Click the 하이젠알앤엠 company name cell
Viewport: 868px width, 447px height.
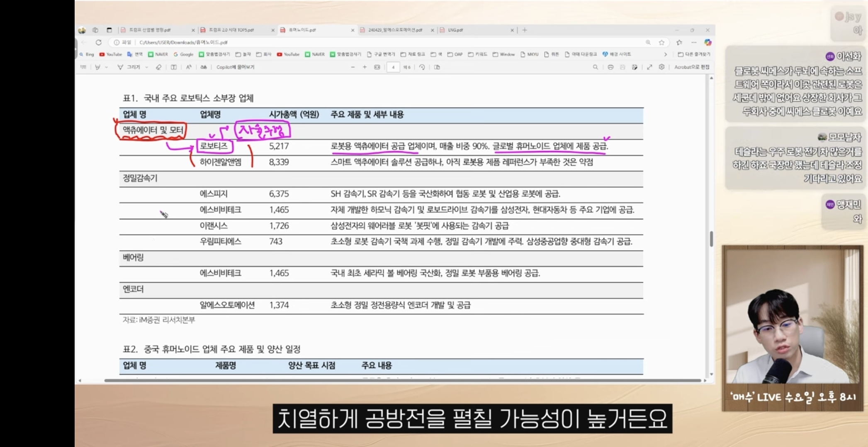(221, 162)
